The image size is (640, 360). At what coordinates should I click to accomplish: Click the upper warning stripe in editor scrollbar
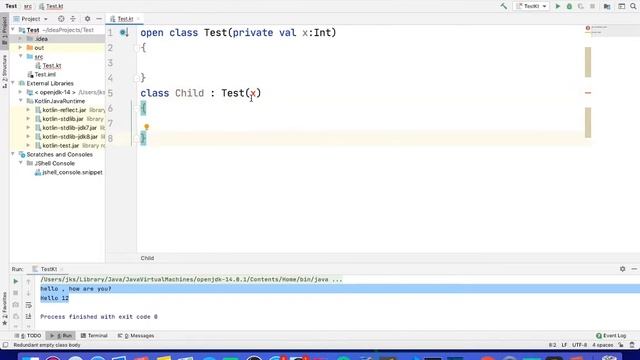(588, 62)
